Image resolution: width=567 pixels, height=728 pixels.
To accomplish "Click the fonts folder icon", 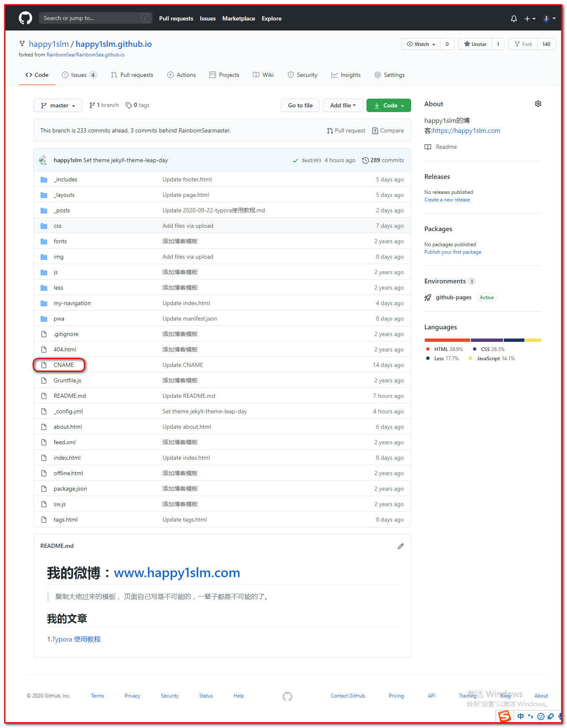I will tap(44, 241).
